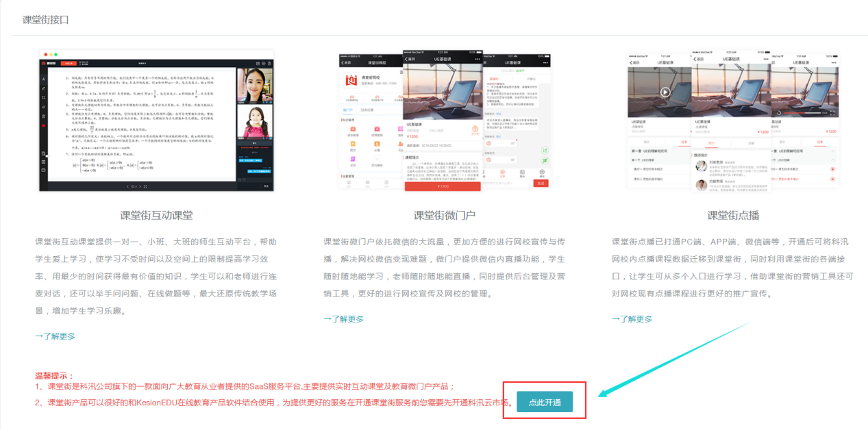Open 了解更多 link under 课堂街点播
The height and width of the screenshot is (430, 868).
coord(632,319)
